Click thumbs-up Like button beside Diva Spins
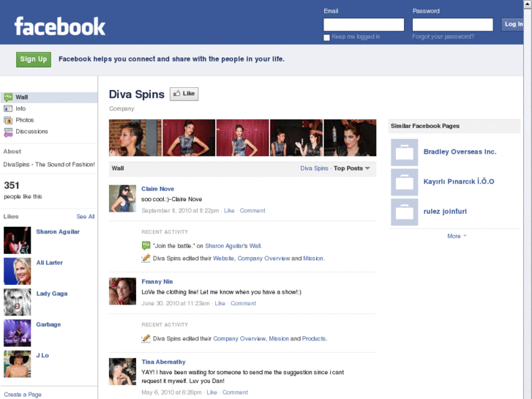The height and width of the screenshot is (399, 532). tap(184, 94)
